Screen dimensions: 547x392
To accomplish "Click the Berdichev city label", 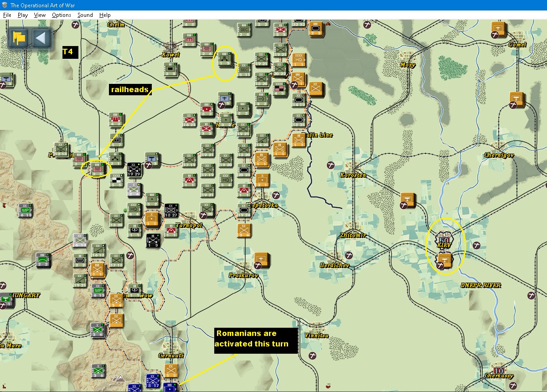I will click(334, 265).
